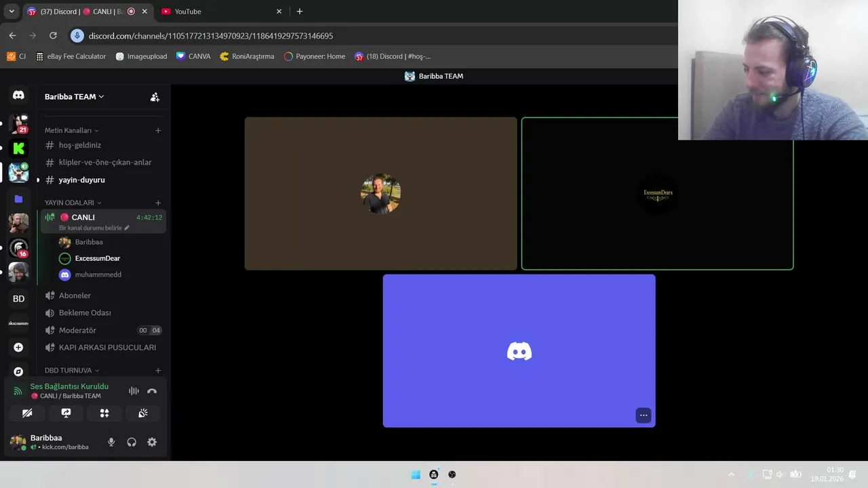Go back in browser history
868x488 pixels.
click(x=12, y=35)
